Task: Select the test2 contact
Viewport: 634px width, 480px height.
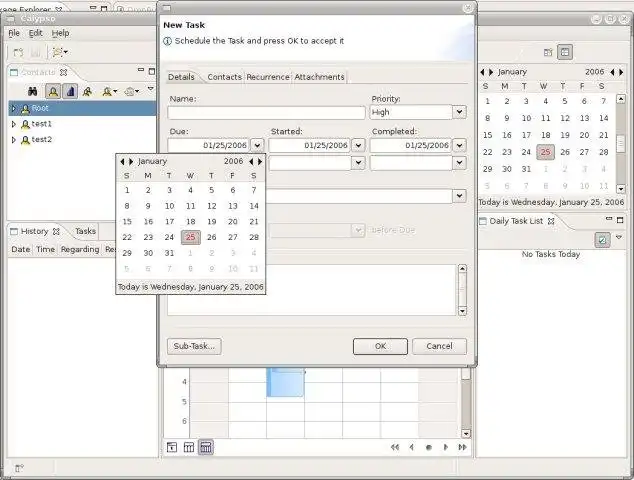Action: pos(41,140)
